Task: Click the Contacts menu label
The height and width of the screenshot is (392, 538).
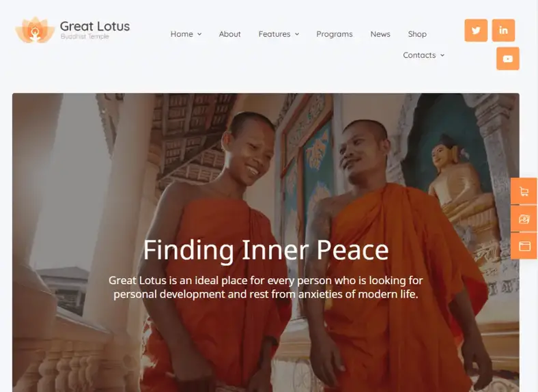Action: pyautogui.click(x=419, y=55)
